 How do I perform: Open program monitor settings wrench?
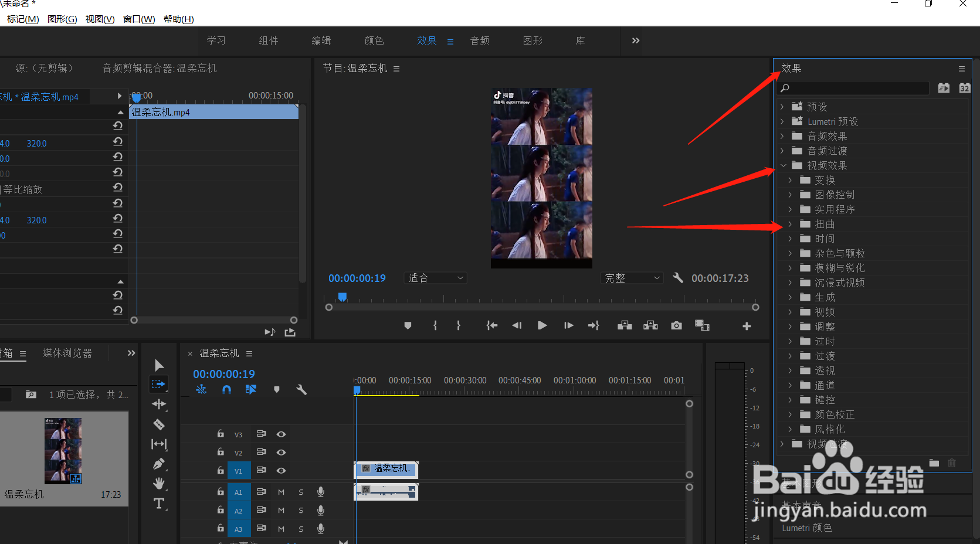(678, 278)
